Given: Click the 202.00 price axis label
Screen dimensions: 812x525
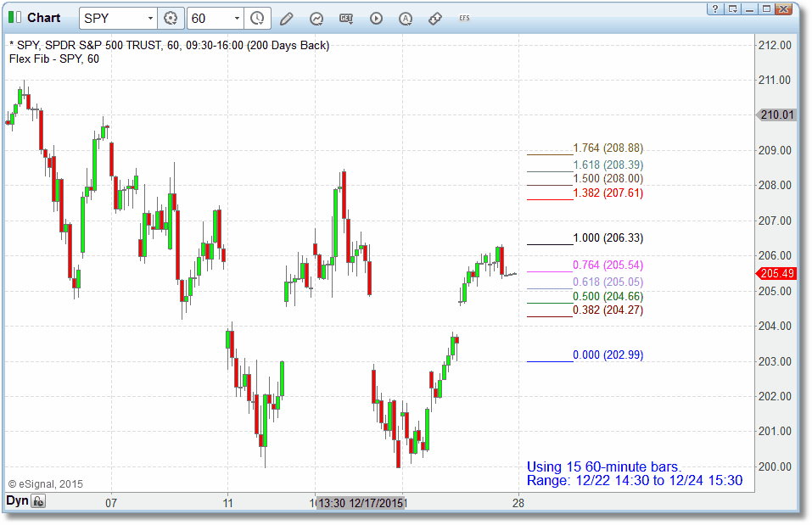Looking at the screenshot, I should coord(776,397).
